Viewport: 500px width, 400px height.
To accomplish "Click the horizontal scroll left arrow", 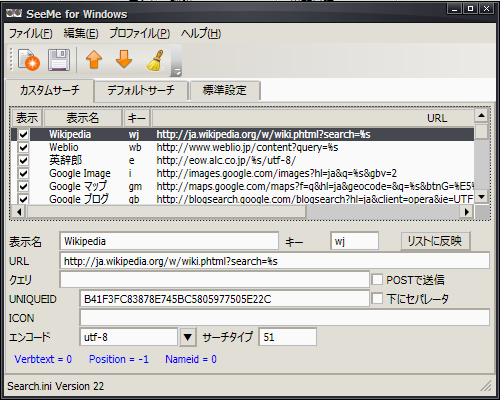I will [19, 211].
